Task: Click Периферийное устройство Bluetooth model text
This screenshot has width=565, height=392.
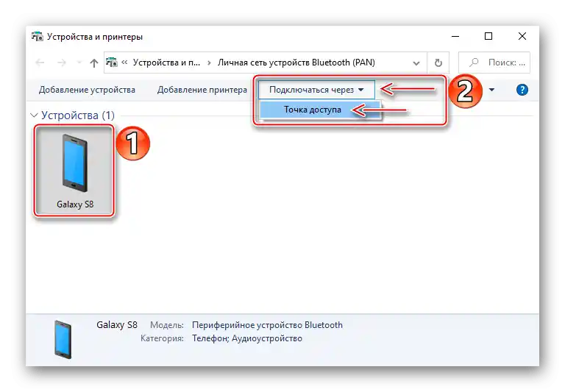Action: tap(267, 325)
